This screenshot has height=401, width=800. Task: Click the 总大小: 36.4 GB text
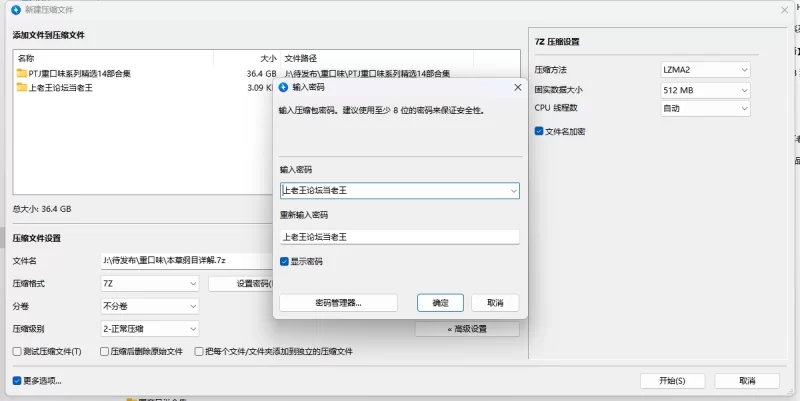tap(42, 209)
